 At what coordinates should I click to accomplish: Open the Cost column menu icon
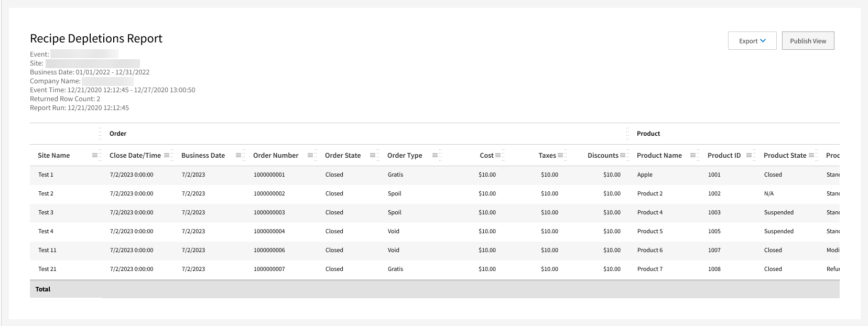pyautogui.click(x=498, y=155)
